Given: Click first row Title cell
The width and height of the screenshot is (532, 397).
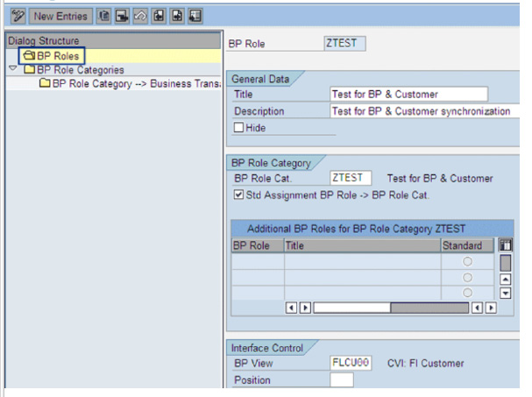Looking at the screenshot, I should pos(362,261).
